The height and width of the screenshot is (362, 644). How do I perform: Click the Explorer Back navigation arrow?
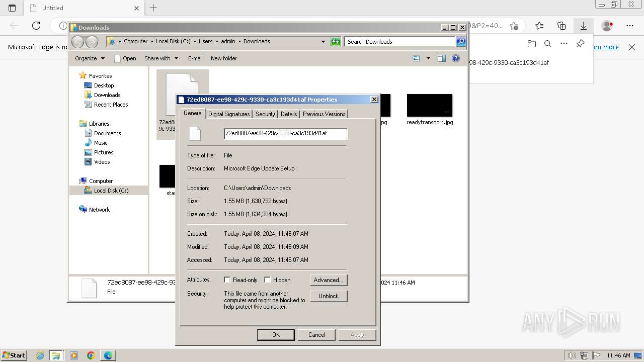[x=77, y=42]
